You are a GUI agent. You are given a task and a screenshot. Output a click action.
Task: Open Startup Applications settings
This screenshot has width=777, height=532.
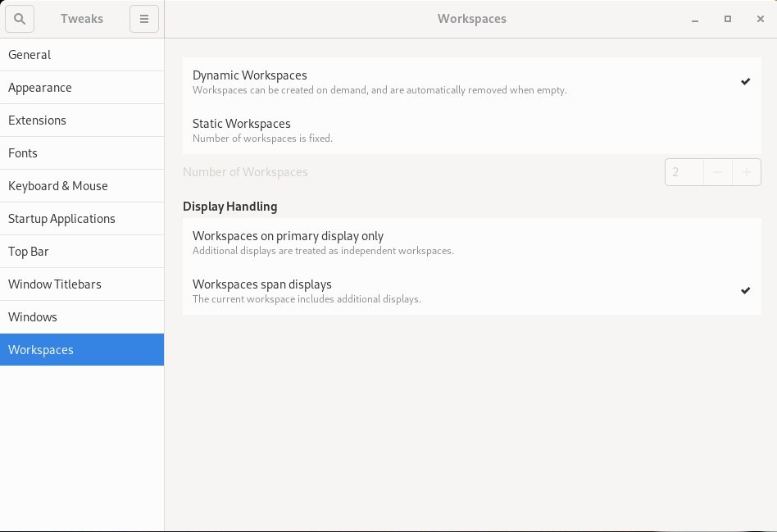pyautogui.click(x=82, y=218)
